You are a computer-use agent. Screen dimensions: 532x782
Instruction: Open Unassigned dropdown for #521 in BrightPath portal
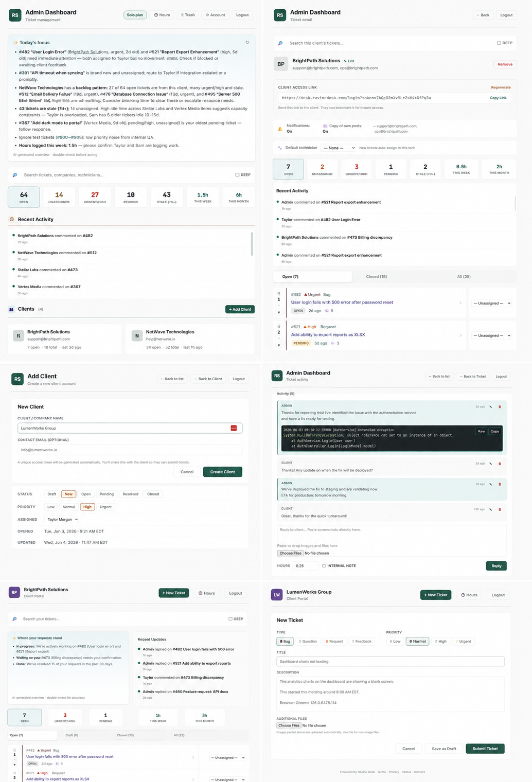pyautogui.click(x=227, y=779)
